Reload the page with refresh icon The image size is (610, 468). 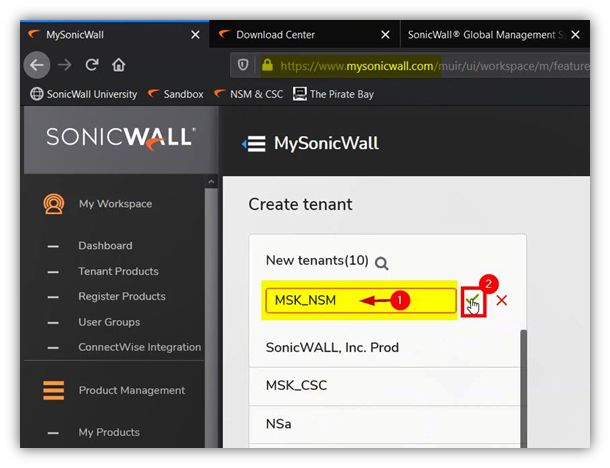pos(92,65)
